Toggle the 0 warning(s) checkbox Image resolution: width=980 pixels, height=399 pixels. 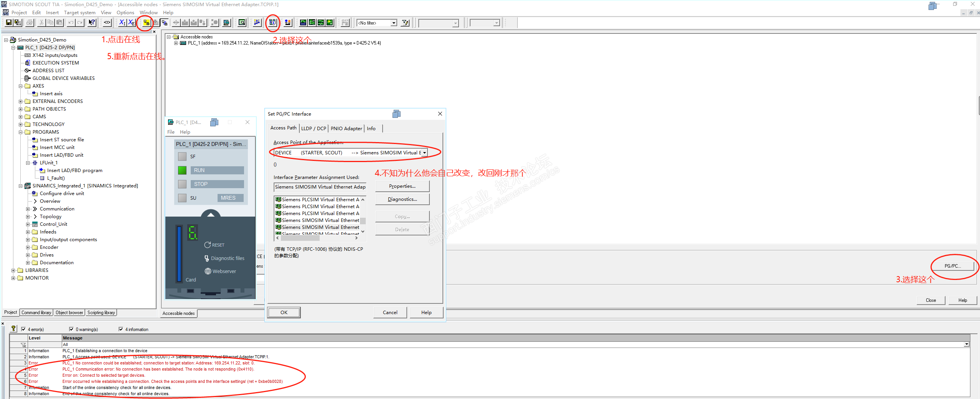point(71,329)
